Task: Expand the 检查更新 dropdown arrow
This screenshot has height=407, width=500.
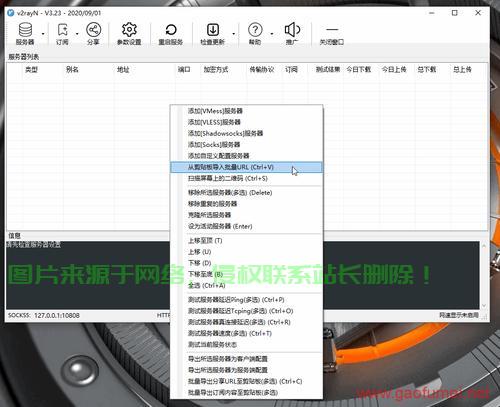Action: coord(233,34)
